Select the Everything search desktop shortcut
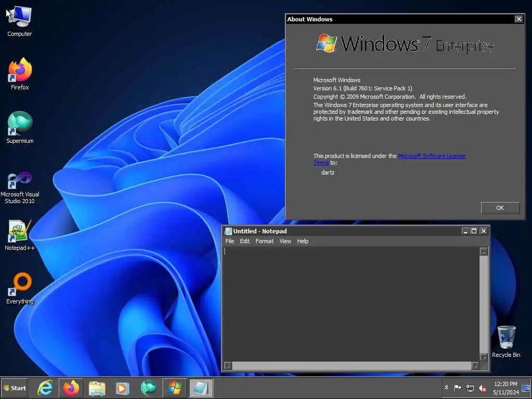Image resolution: width=532 pixels, height=399 pixels. (20, 288)
